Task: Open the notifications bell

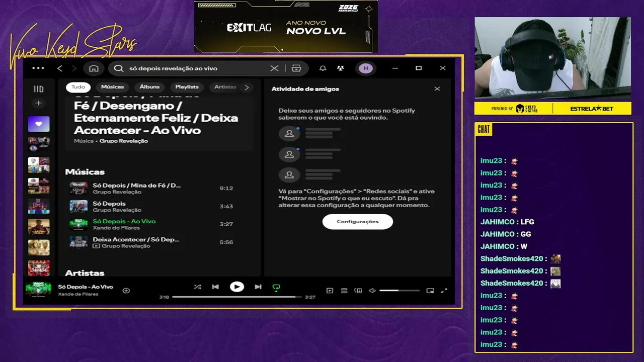Action: click(323, 68)
